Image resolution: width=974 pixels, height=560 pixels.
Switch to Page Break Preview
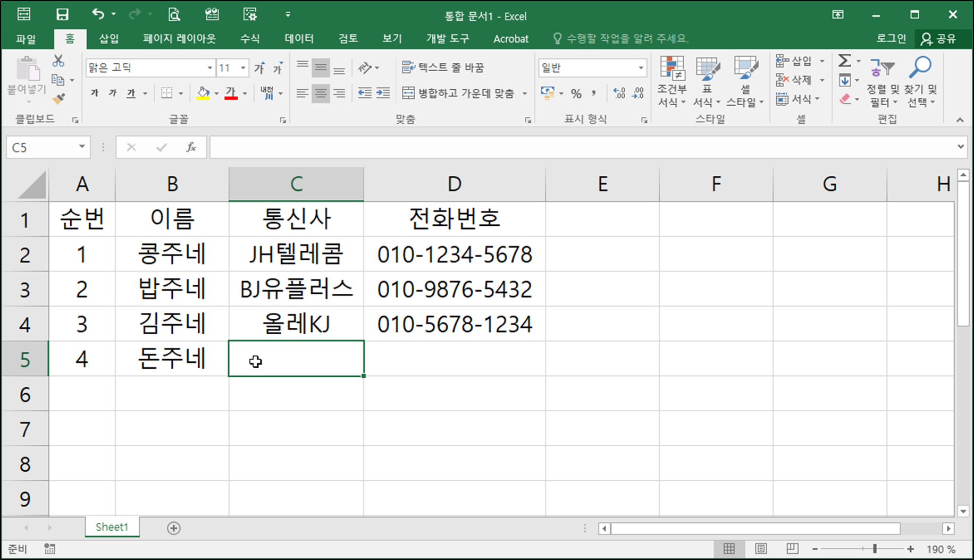pos(792,549)
